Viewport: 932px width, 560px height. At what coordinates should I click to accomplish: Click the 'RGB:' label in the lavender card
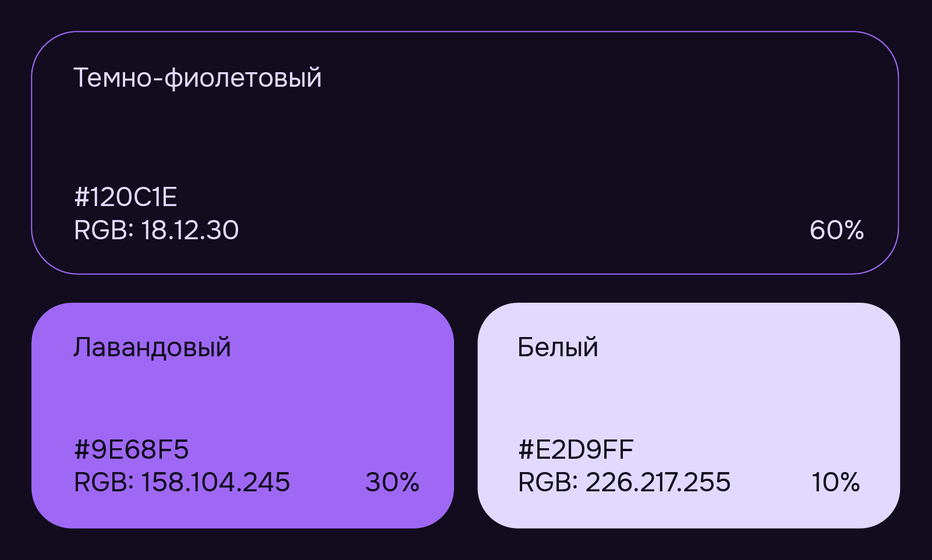(104, 483)
